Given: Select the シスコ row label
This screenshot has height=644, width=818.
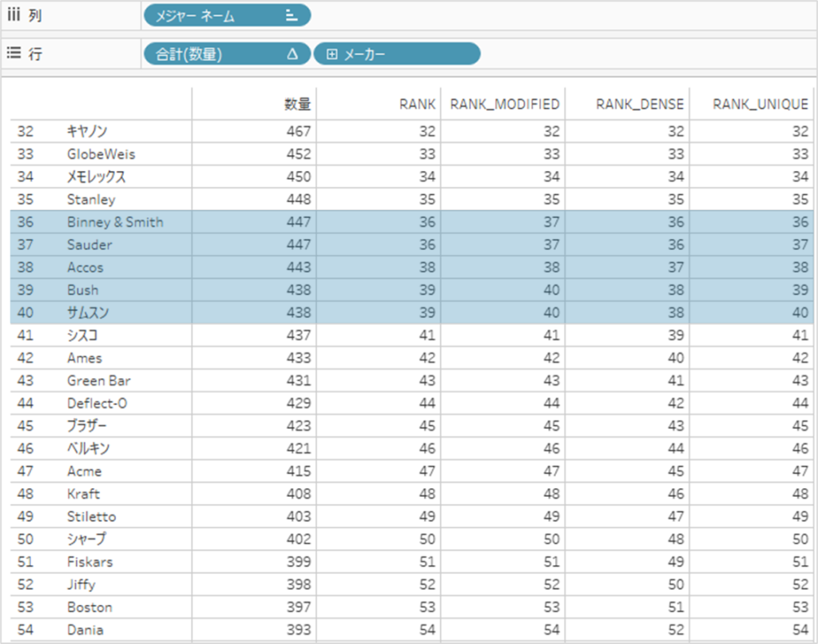Looking at the screenshot, I should coord(82,335).
